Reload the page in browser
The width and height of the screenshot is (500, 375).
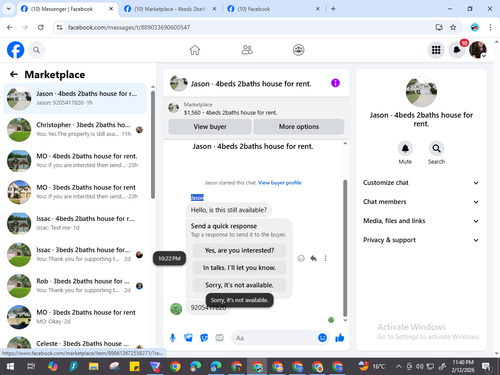[x=41, y=27]
